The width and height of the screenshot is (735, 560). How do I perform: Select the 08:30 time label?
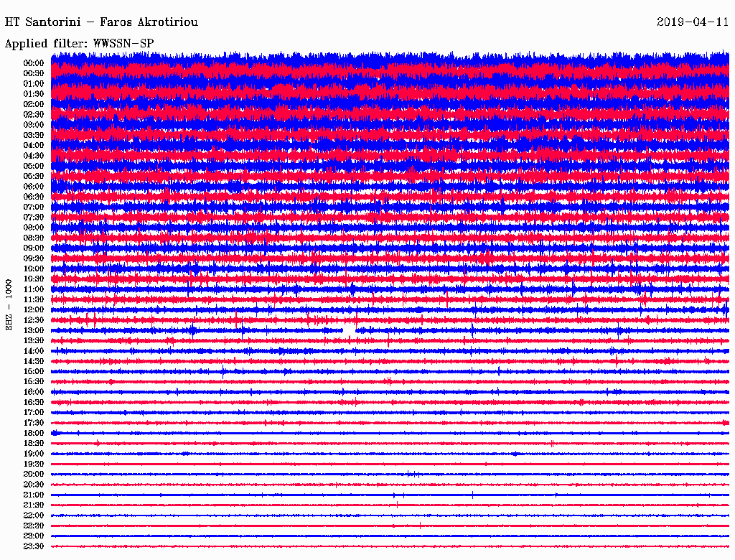pyautogui.click(x=34, y=238)
